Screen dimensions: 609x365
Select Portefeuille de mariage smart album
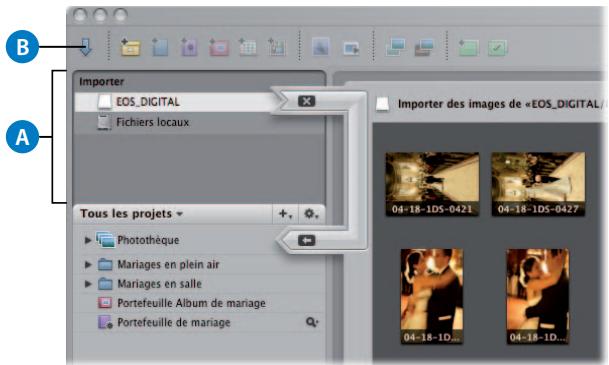(x=174, y=322)
